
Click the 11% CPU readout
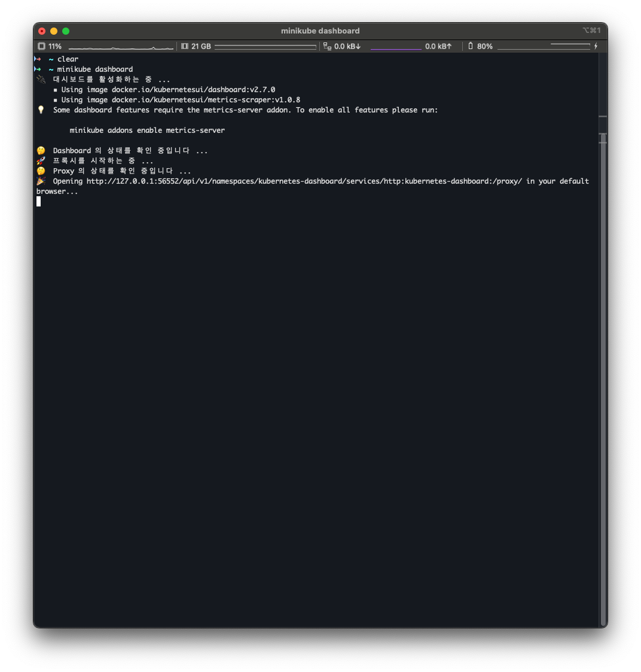pos(55,46)
